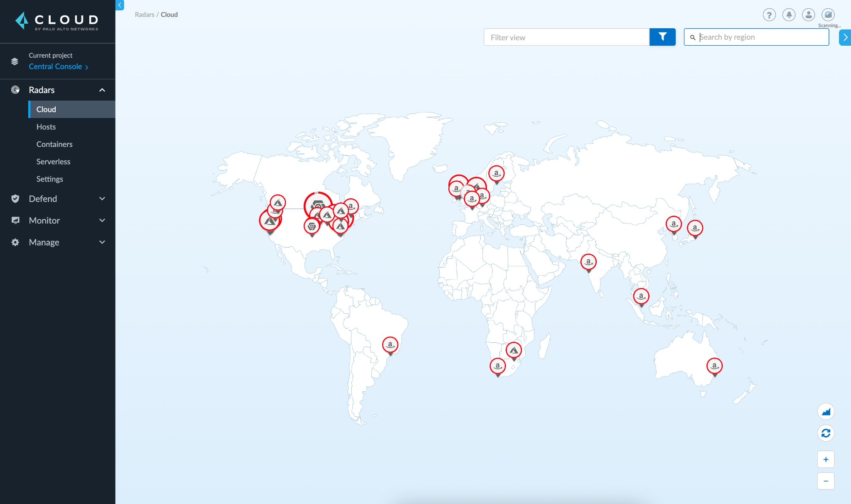Select the Cloud radar menu item
This screenshot has width=851, height=504.
point(71,109)
